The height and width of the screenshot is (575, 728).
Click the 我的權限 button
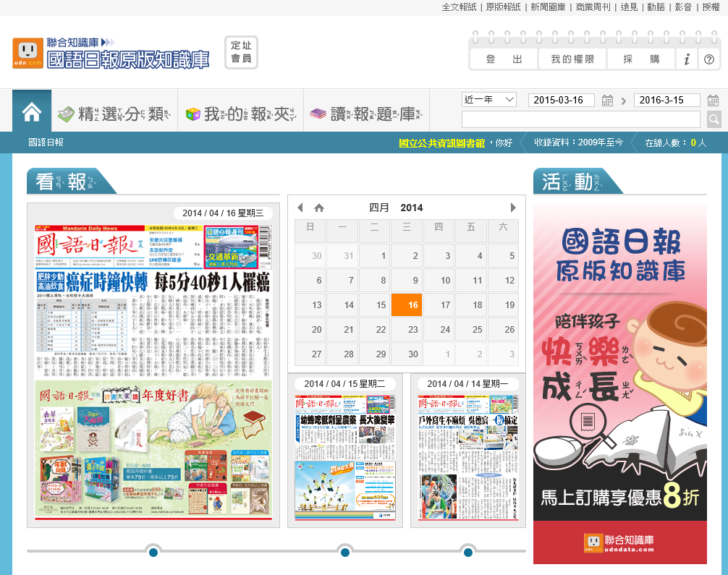click(572, 59)
